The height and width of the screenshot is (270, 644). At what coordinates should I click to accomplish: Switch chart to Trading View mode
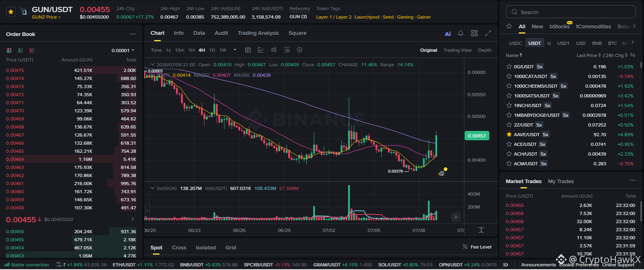click(x=457, y=51)
